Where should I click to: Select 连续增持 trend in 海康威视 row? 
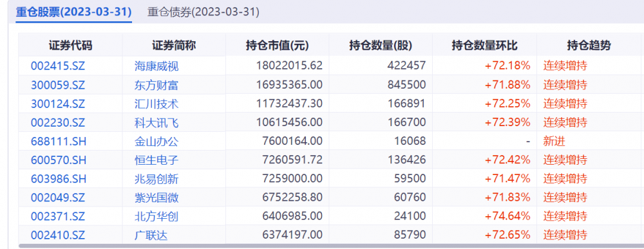click(565, 66)
